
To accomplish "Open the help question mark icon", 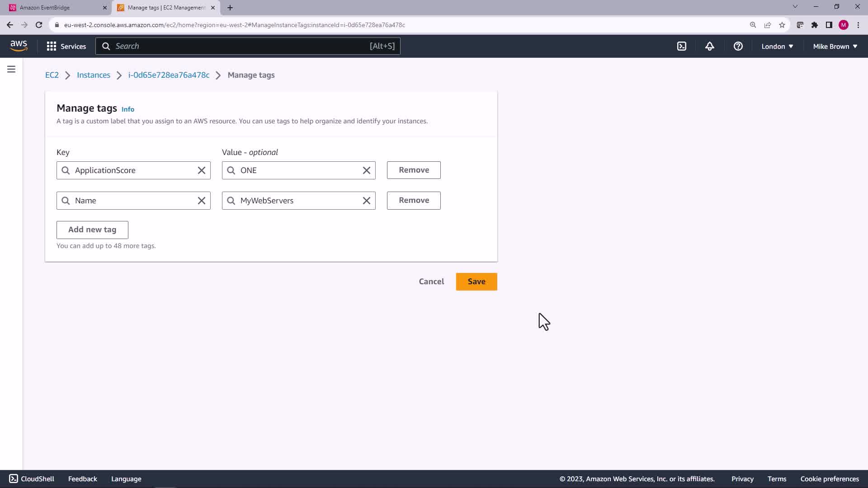I will (738, 46).
